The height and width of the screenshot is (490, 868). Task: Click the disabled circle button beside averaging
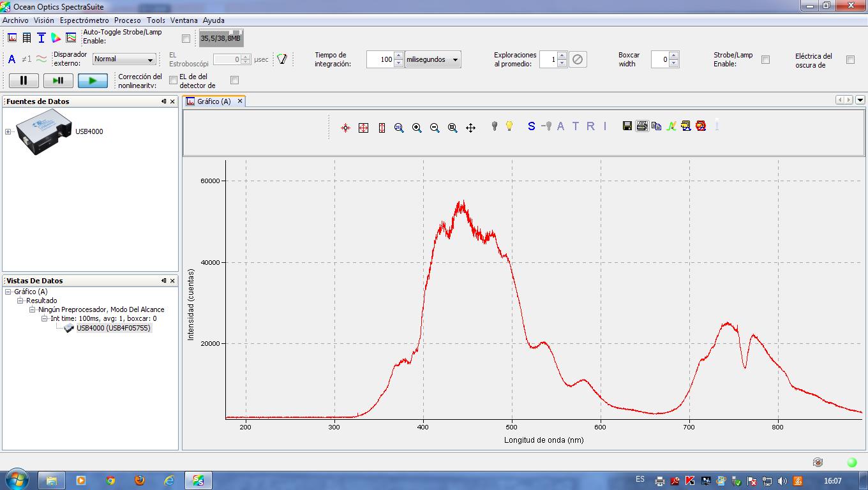click(x=578, y=59)
